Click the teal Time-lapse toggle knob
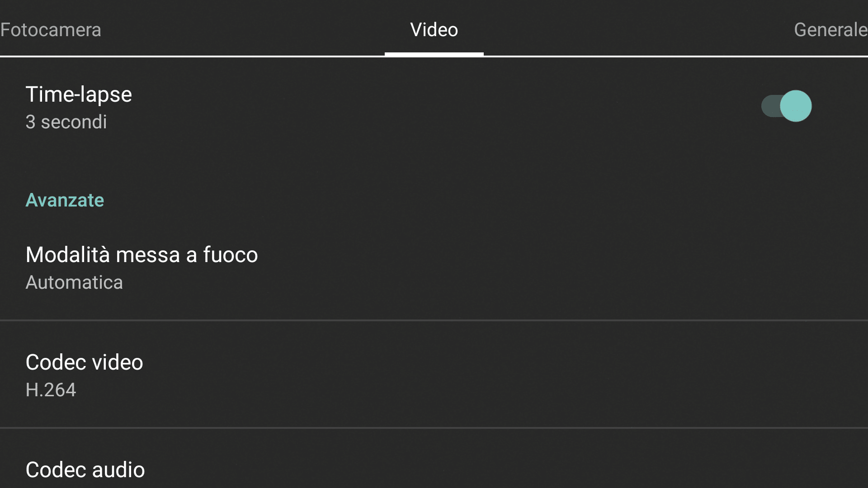Image resolution: width=868 pixels, height=488 pixels. coord(796,106)
